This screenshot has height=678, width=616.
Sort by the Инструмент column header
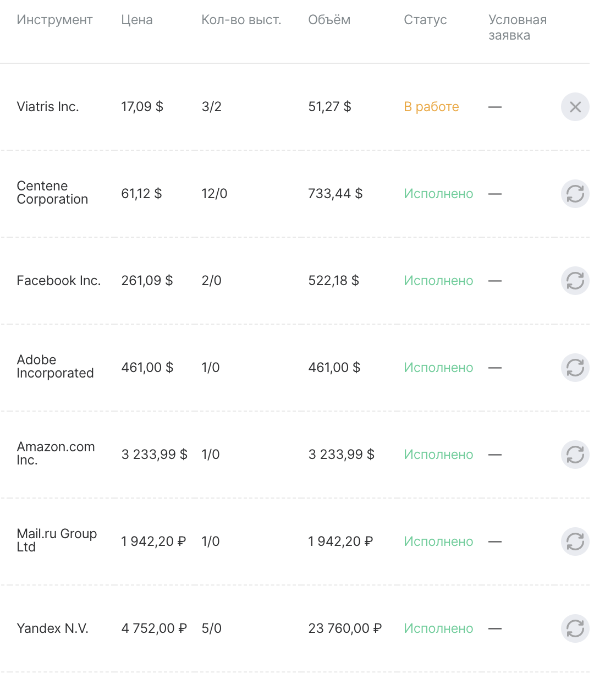(x=54, y=20)
